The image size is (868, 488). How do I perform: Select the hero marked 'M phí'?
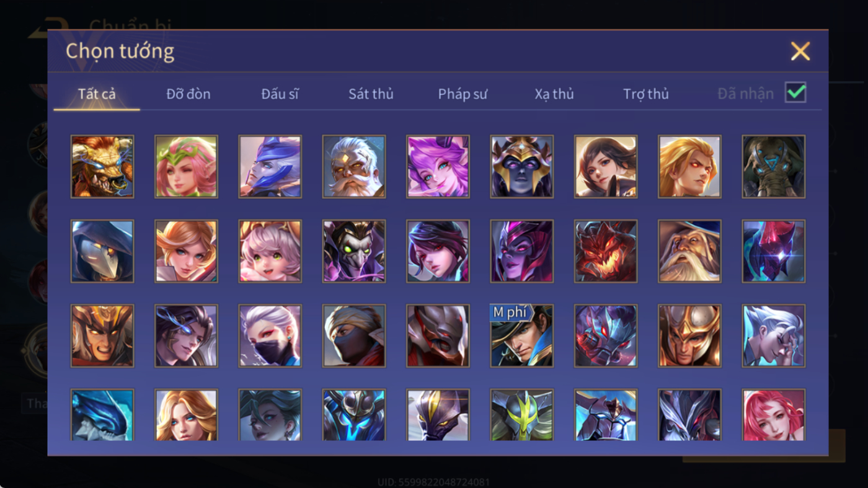coord(522,335)
